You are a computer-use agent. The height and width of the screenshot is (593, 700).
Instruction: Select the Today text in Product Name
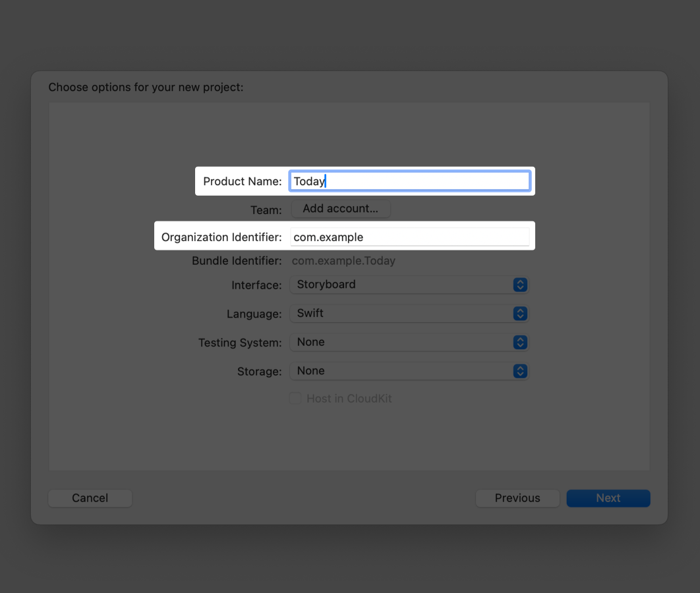310,181
